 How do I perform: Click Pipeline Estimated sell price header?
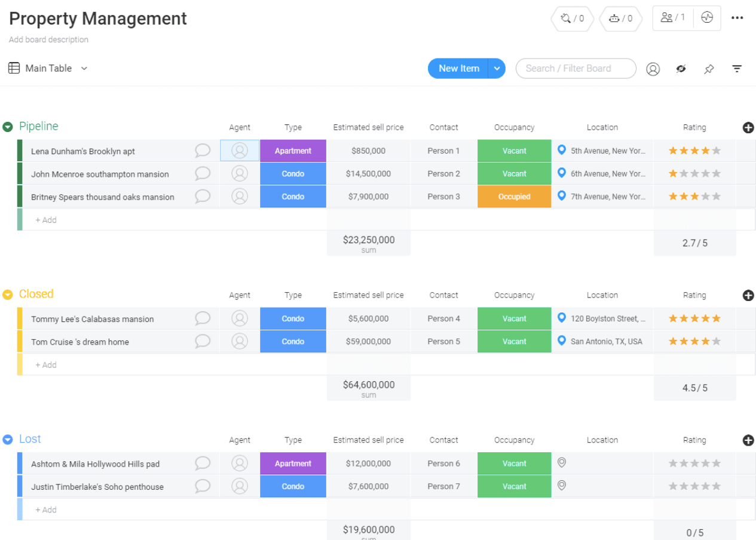[368, 127]
